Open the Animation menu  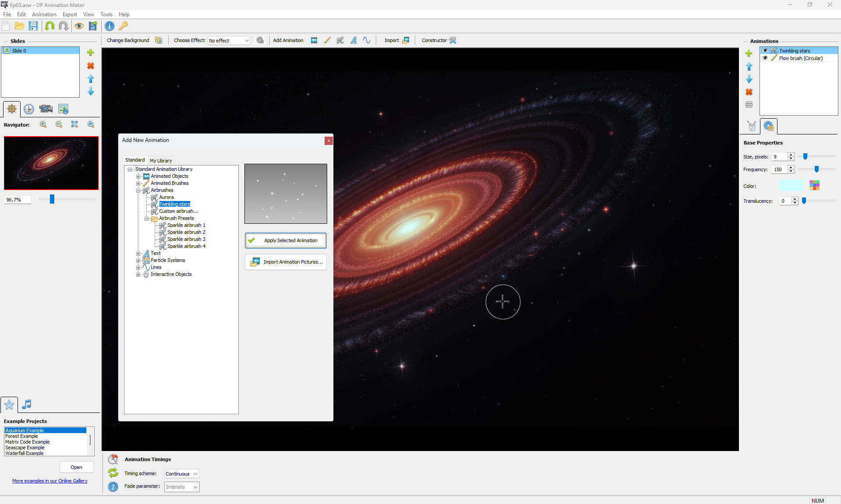(x=44, y=14)
